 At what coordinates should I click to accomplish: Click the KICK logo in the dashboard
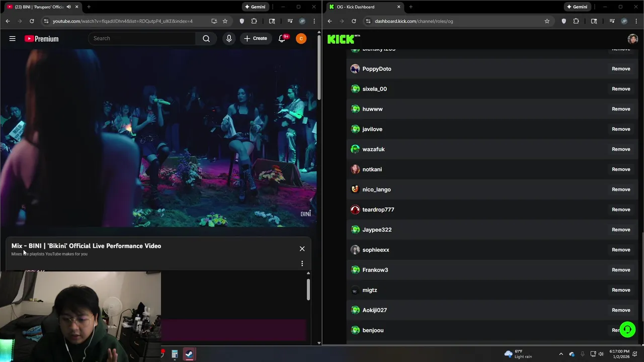coord(344,39)
